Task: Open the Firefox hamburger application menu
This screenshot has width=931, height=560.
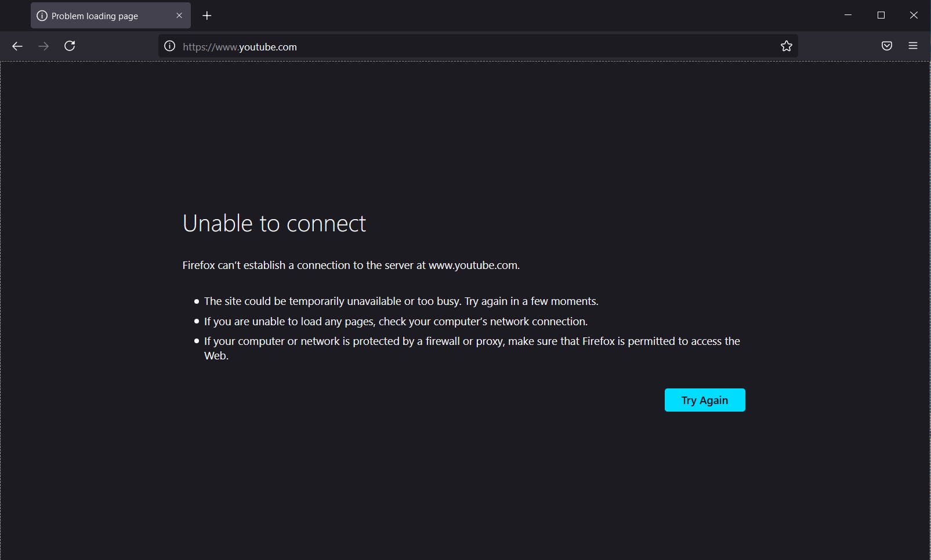Action: click(913, 46)
